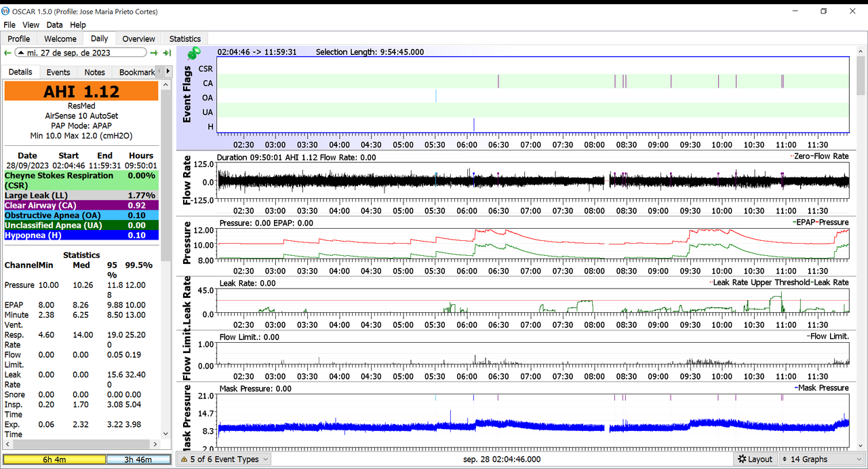Click the OA event flag marker near 05:30
The height and width of the screenshot is (469, 868).
tap(436, 96)
